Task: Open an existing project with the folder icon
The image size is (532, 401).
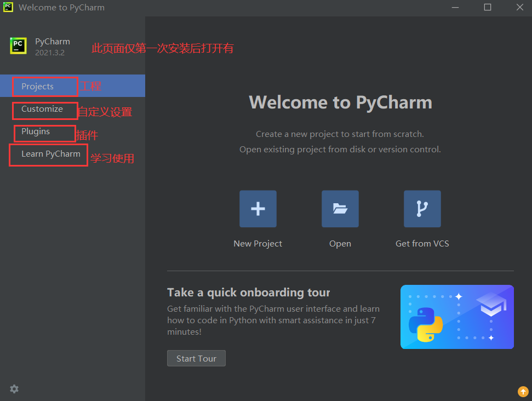Action: [340, 209]
